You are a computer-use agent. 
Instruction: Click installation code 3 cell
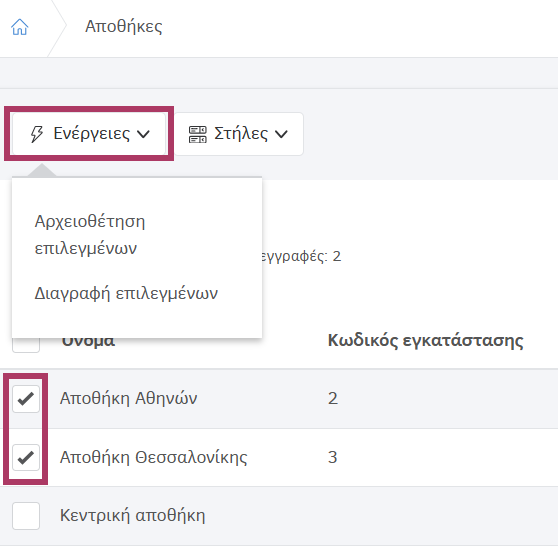[332, 457]
